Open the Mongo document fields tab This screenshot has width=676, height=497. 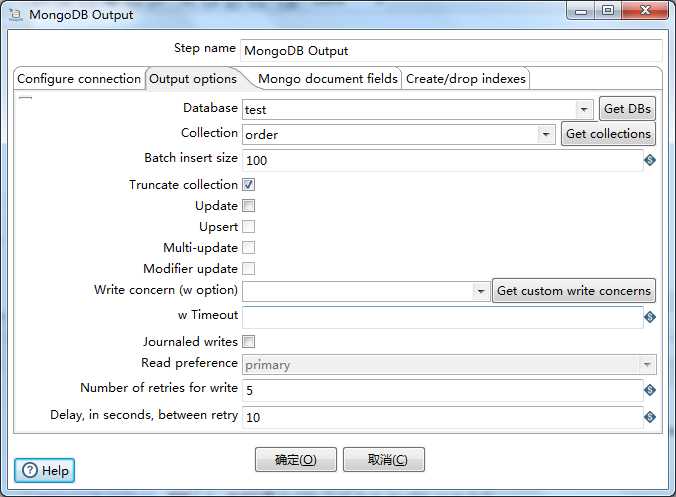click(x=328, y=79)
